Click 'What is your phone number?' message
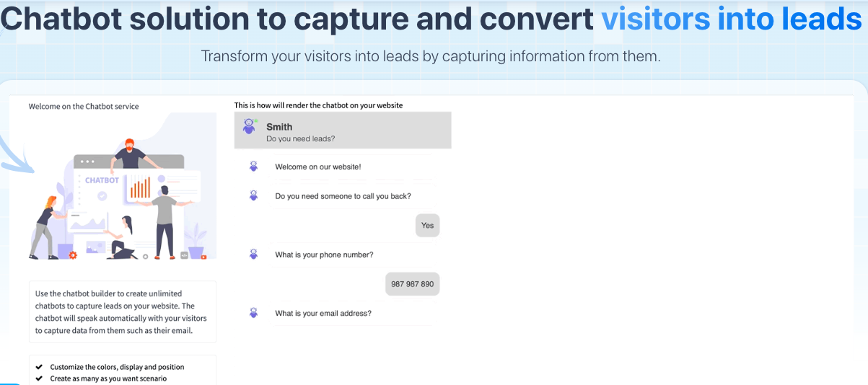Image resolution: width=868 pixels, height=385 pixels. (324, 255)
